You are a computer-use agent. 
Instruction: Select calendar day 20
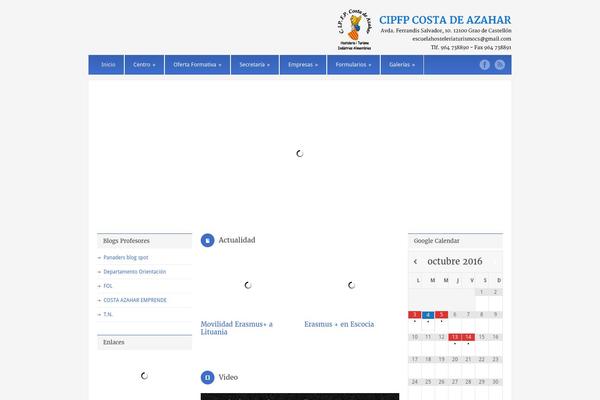coord(455,359)
